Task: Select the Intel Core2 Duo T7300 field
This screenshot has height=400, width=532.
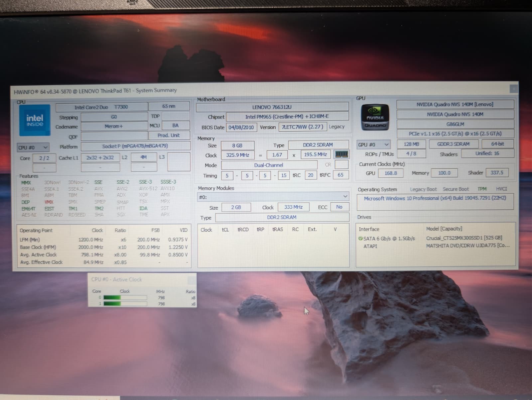Action: (x=101, y=107)
